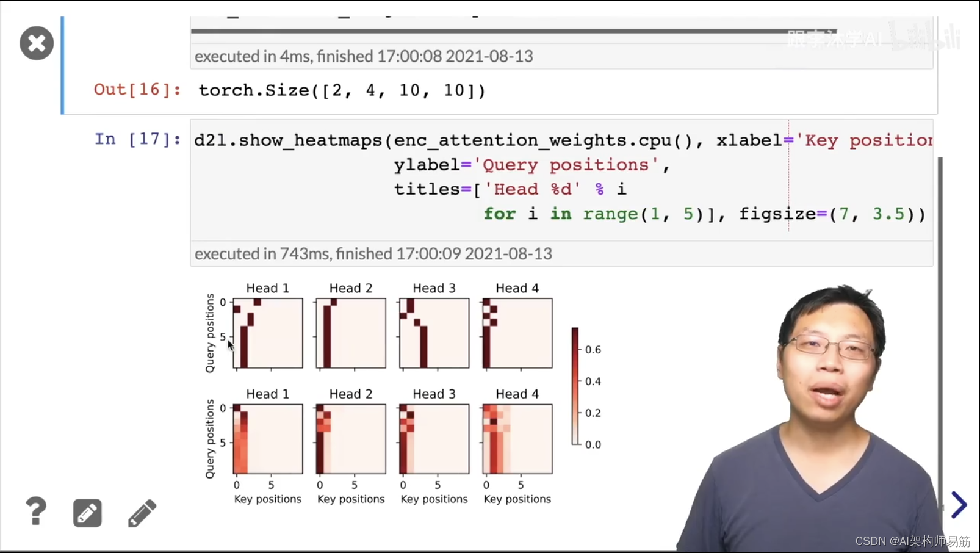Go to next slide with the right chevron
The height and width of the screenshot is (553, 980).
pos(959,505)
